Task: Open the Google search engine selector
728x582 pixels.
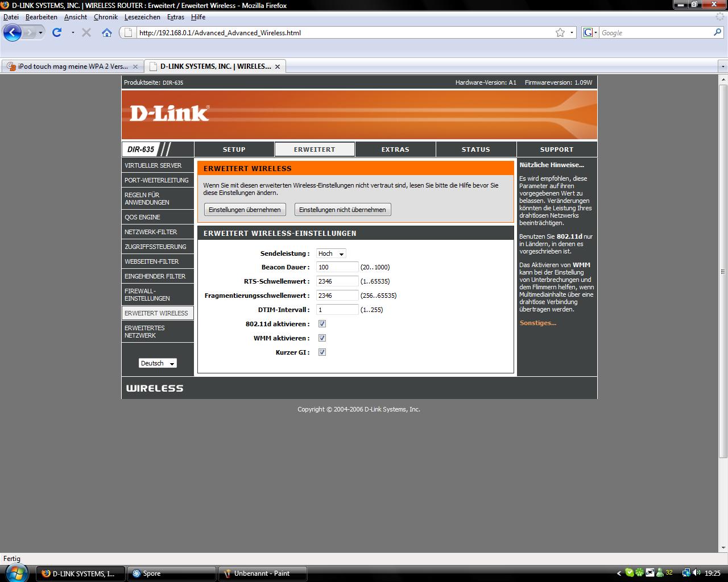Action: [591, 32]
